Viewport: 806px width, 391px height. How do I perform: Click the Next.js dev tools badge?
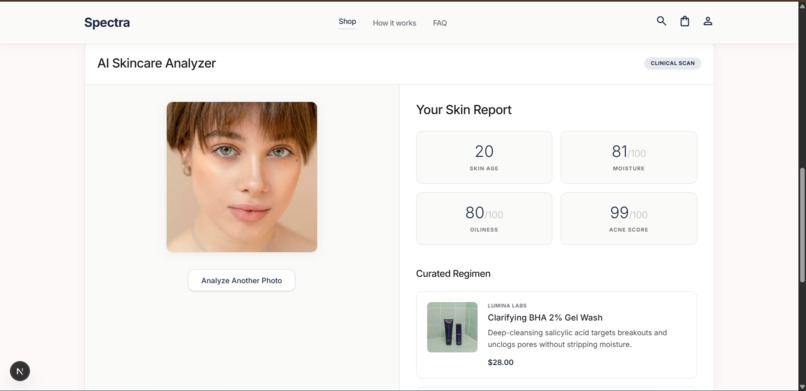[x=20, y=371]
